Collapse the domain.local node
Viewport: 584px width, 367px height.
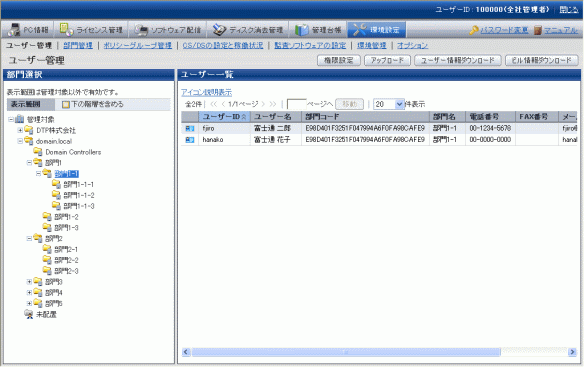[20, 141]
